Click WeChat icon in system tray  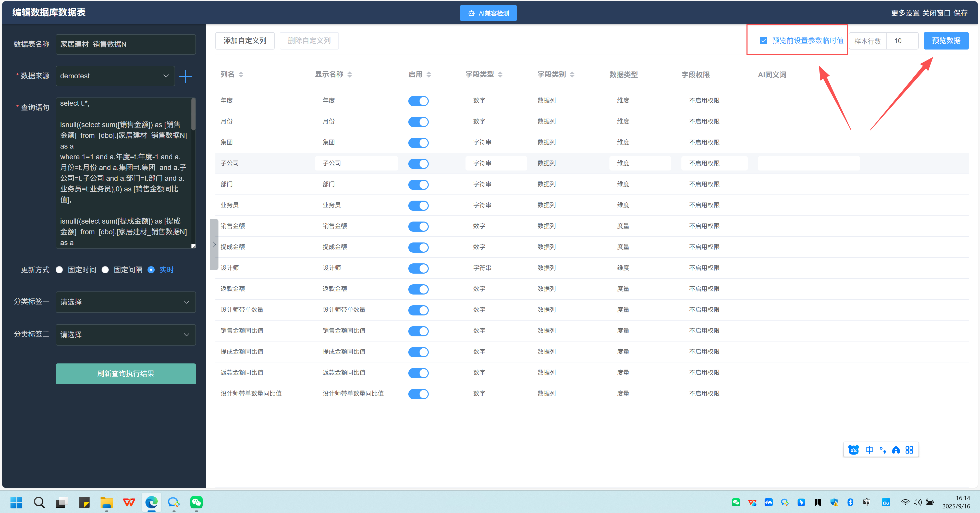tap(736, 502)
